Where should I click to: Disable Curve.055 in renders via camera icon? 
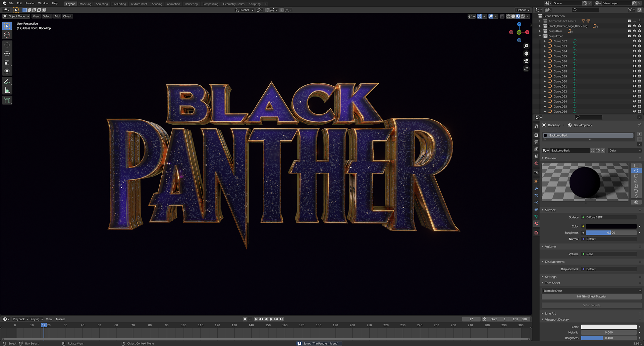639,56
